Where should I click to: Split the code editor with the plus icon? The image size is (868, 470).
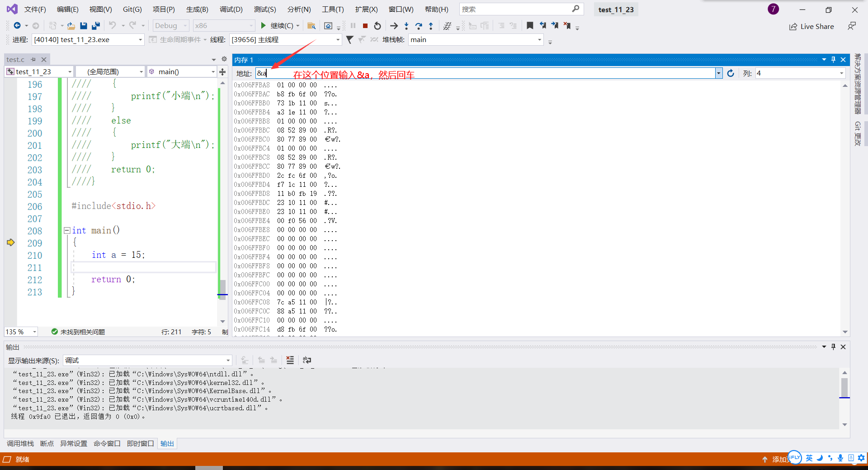[x=222, y=72]
